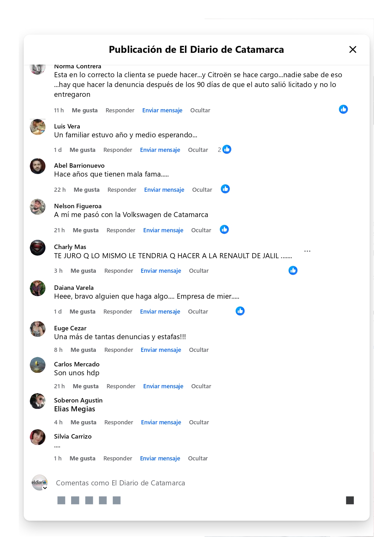Viewport: 392px width, 555px height.
Task: Click the thumbs-up reaction on Abel Barrionuevo's comment
Action: [225, 189]
